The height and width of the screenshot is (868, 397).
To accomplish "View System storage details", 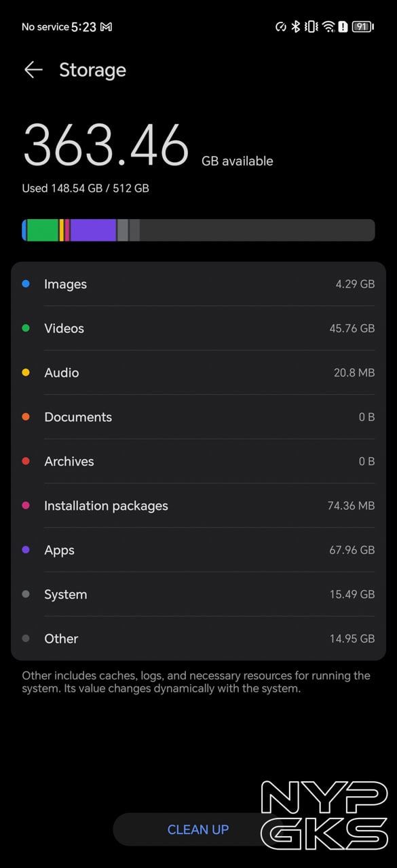I will (x=198, y=594).
